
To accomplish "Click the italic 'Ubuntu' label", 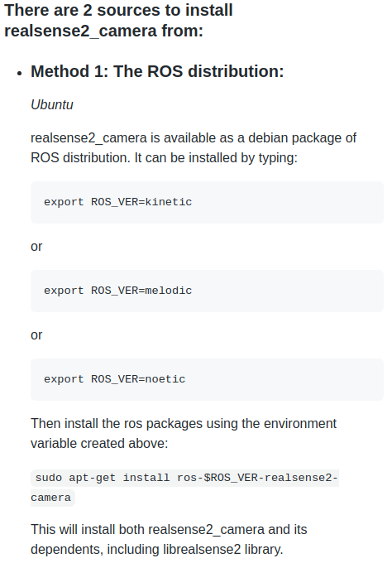I will (x=52, y=105).
